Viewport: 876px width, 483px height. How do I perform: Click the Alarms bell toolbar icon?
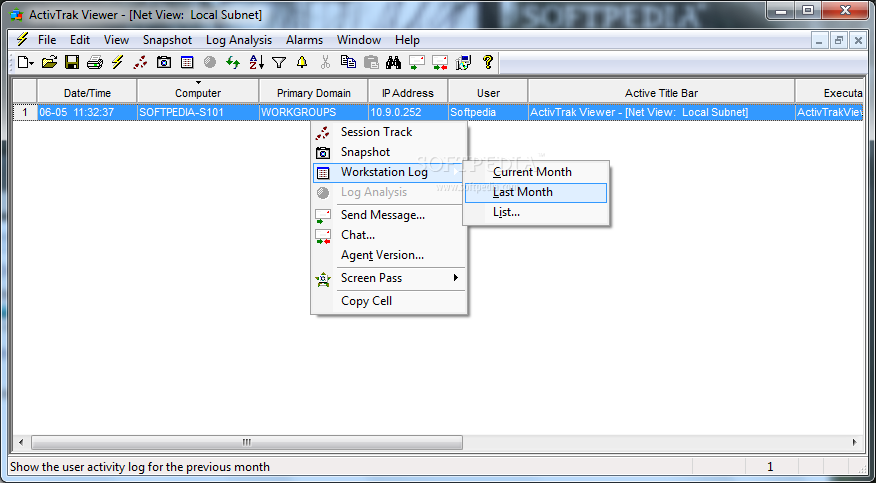pos(302,62)
